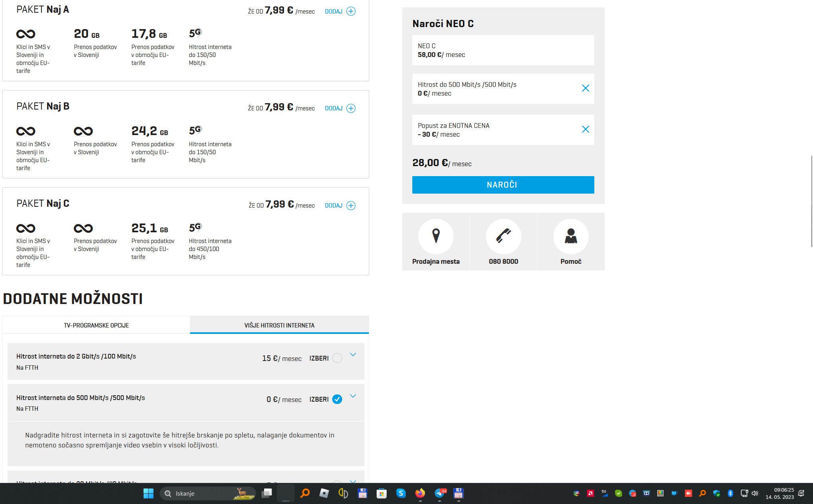Expand details for 2 Gbit/s speed option
This screenshot has width=813, height=504.
[353, 355]
